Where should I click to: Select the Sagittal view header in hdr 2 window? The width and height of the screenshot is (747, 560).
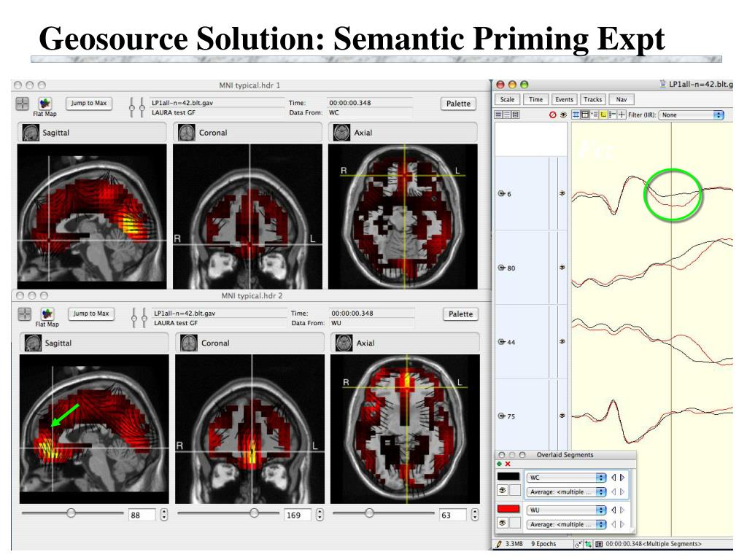click(x=94, y=343)
